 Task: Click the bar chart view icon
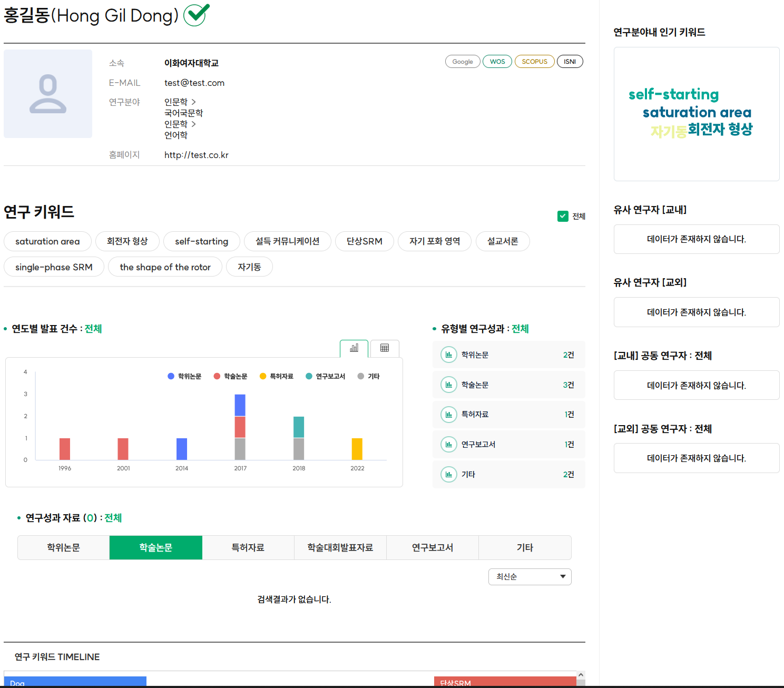(354, 348)
